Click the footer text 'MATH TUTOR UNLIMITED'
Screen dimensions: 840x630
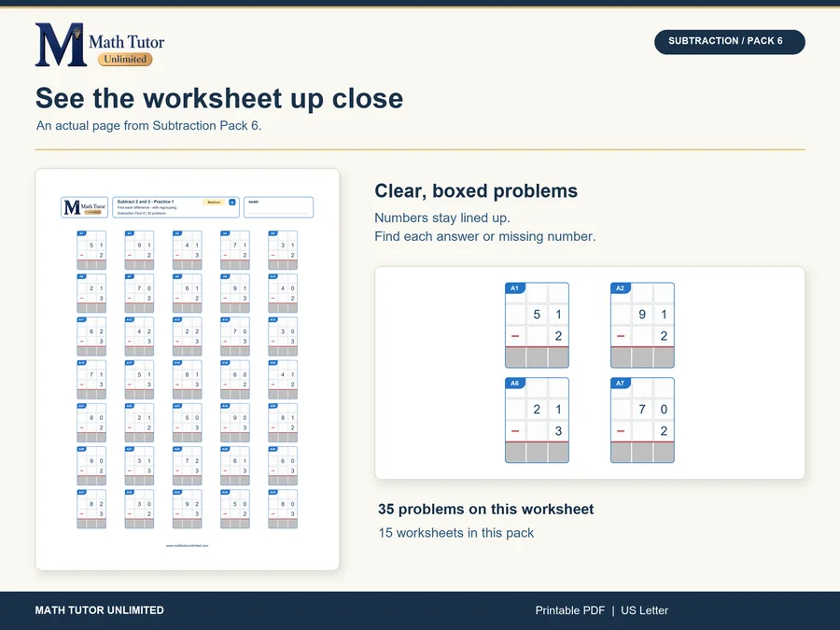[x=99, y=610]
